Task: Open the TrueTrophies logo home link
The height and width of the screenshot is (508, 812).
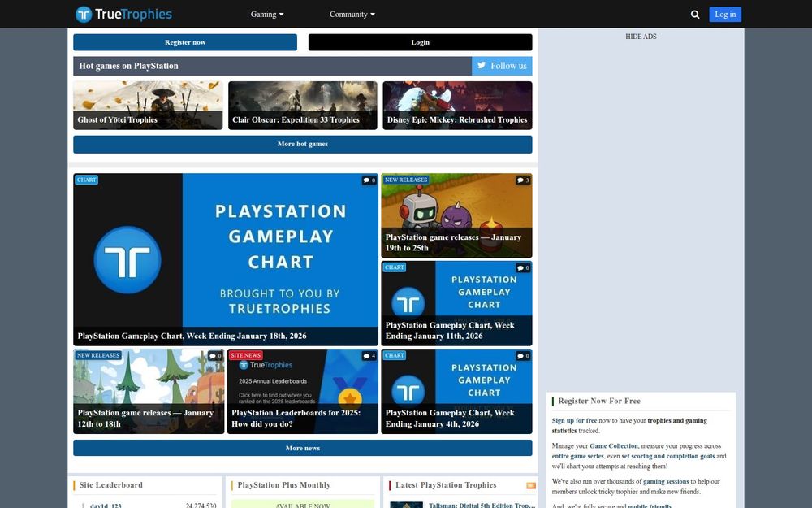Action: coord(123,14)
